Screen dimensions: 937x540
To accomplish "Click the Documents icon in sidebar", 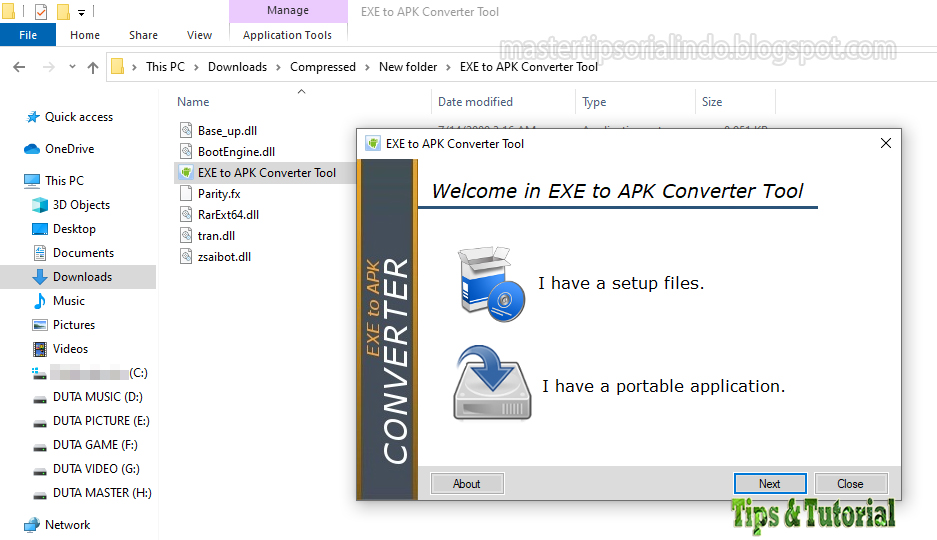I will [x=40, y=253].
